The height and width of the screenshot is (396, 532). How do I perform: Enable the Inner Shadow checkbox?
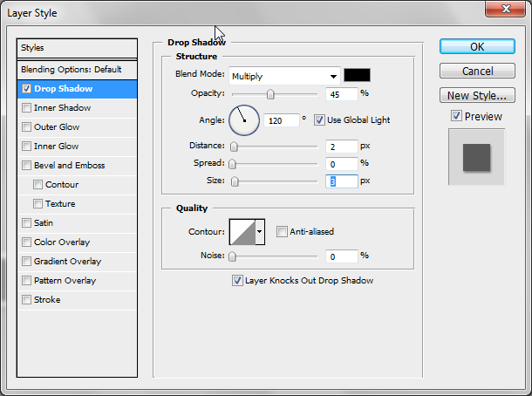26,108
